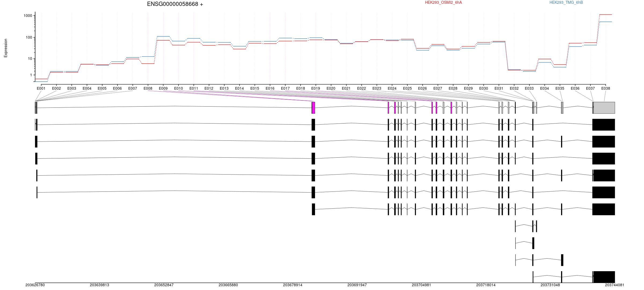Click exon label E029
This screenshot has height=290, width=644.
click(x=468, y=88)
